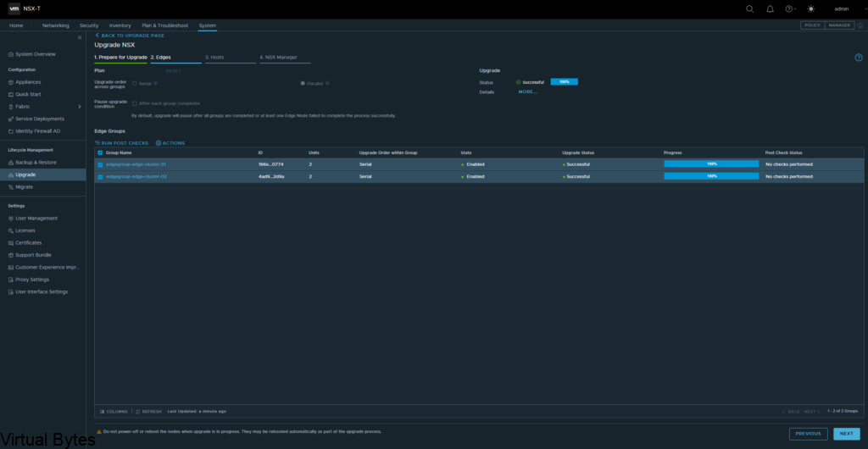This screenshot has width=868, height=449.
Task: Go to step 1 Prepare for Upgrade
Action: [120, 58]
